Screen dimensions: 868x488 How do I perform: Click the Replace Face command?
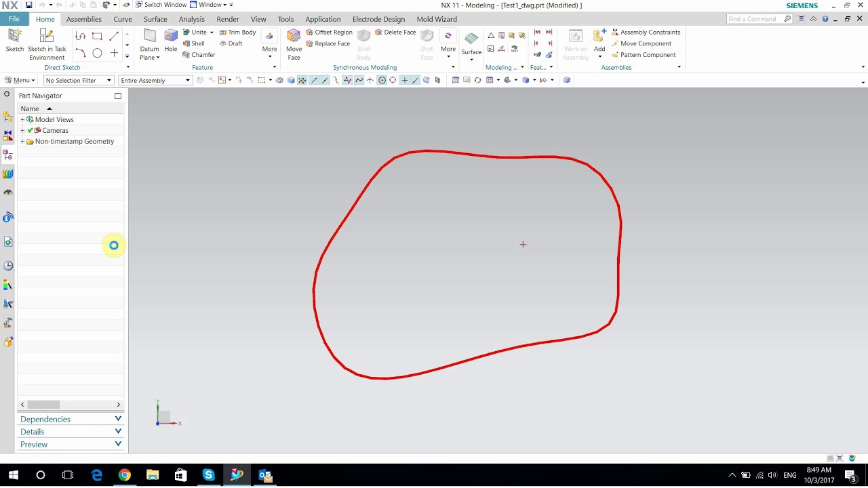tap(328, 43)
